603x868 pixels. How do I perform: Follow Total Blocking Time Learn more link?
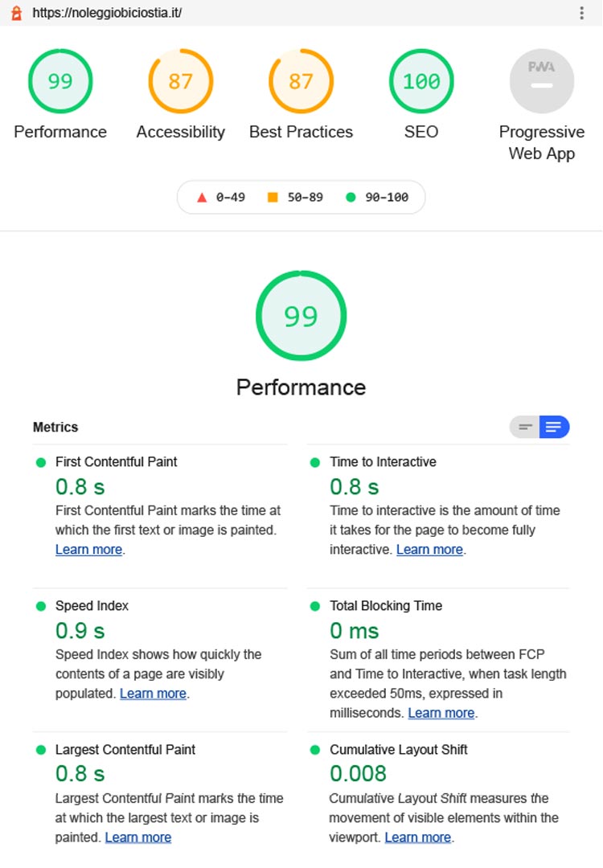pos(441,713)
